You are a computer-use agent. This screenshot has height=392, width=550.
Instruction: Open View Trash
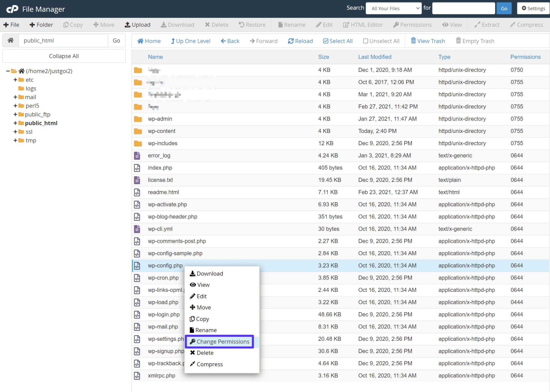click(x=428, y=41)
